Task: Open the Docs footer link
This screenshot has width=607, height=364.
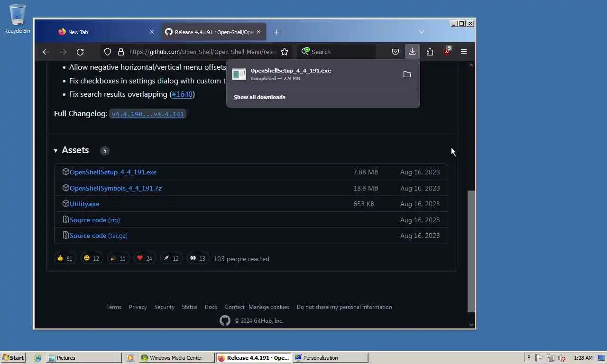Action: point(211,307)
